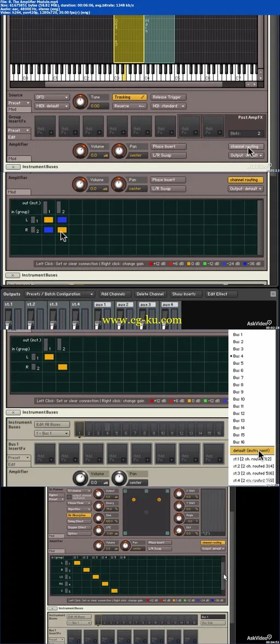Zoom out keyboard with the minus button
The image size is (280, 644).
pyautogui.click(x=248, y=84)
